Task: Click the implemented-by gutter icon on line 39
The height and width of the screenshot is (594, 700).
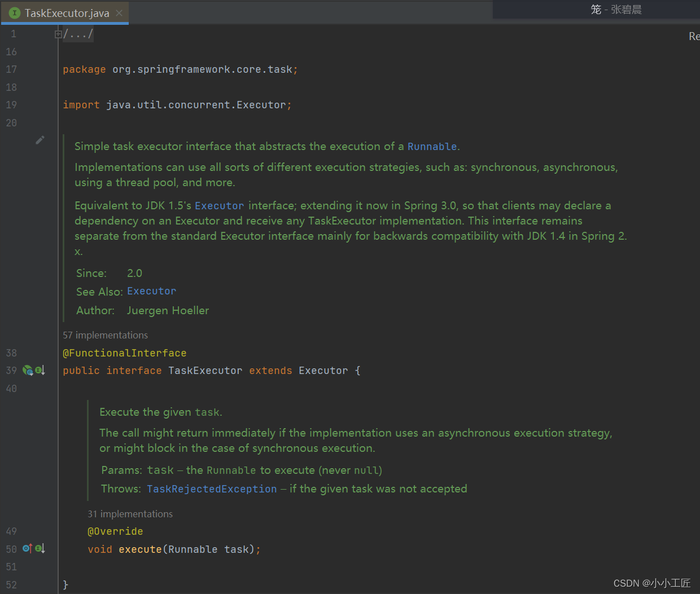Action: (40, 371)
